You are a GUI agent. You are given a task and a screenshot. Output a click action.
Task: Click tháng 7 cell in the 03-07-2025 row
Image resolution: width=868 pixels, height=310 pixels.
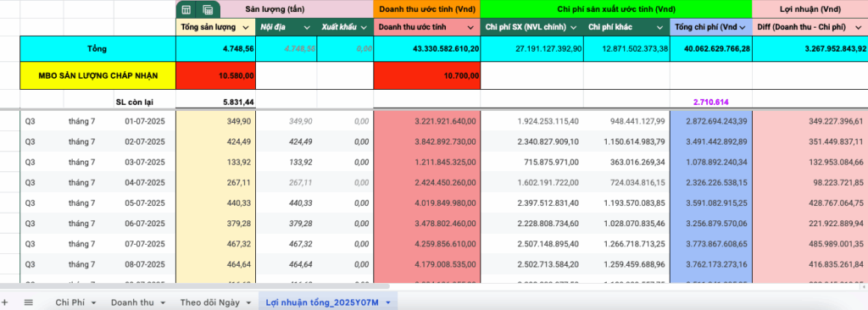[x=88, y=162]
